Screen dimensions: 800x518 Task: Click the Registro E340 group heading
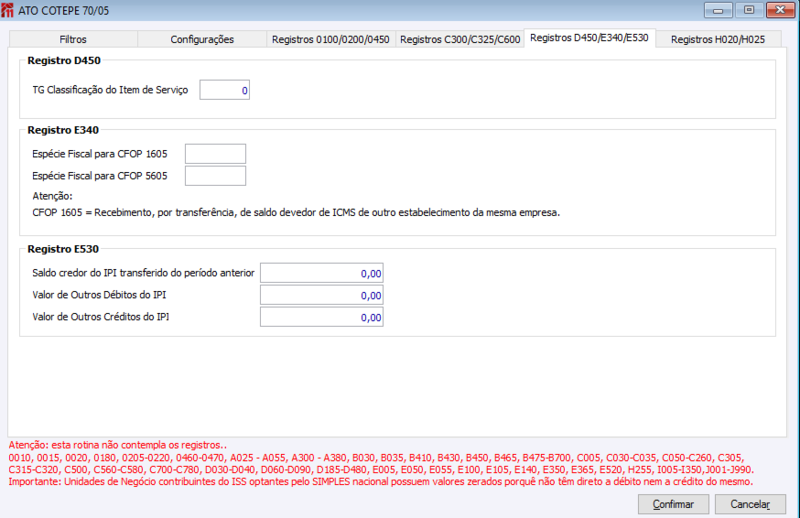tap(63, 130)
